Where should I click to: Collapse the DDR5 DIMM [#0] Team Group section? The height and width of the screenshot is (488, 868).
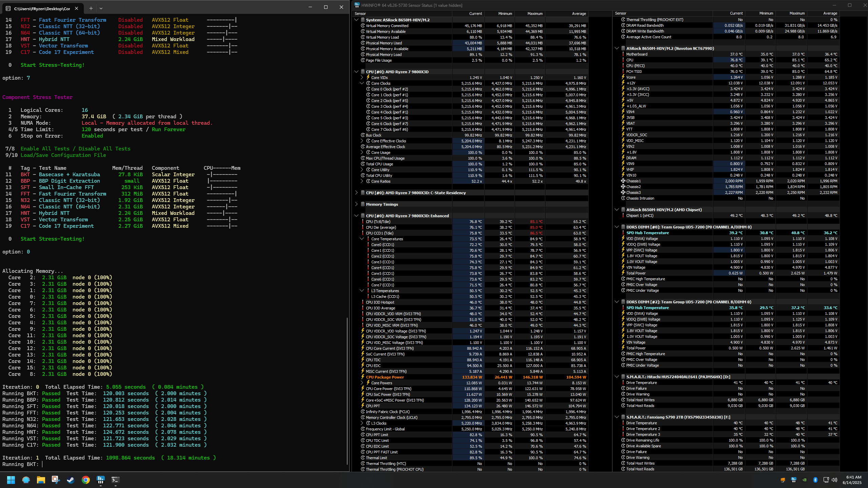tap(617, 227)
